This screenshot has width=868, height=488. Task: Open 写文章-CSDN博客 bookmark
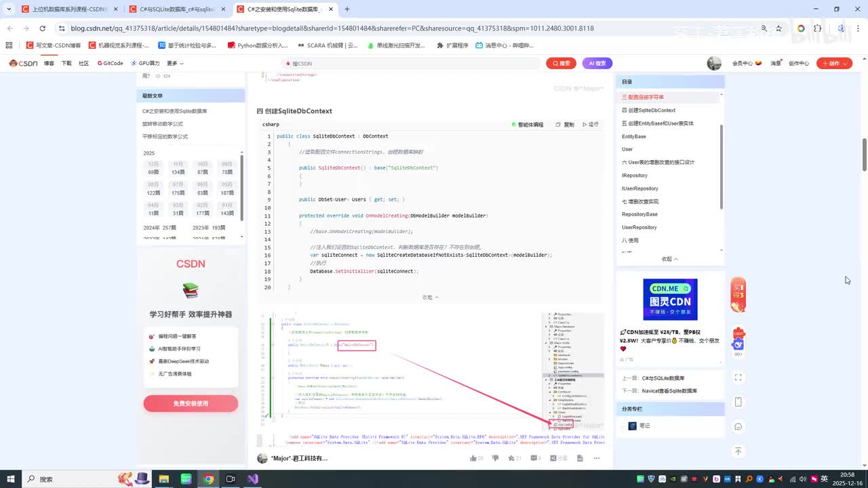54,45
